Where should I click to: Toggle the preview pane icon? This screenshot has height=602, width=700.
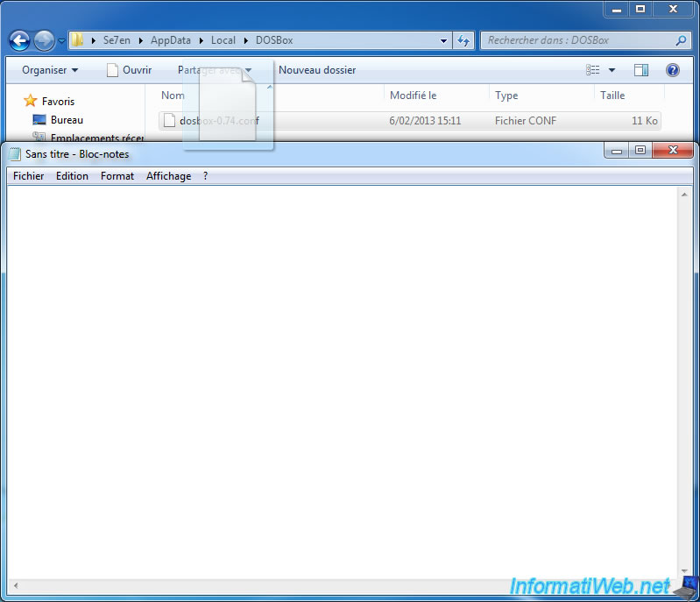click(x=641, y=70)
